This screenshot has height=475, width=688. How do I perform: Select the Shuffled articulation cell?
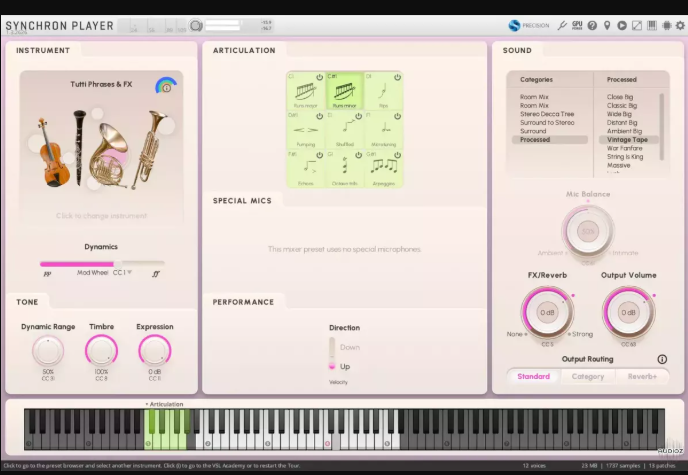pyautogui.click(x=344, y=130)
